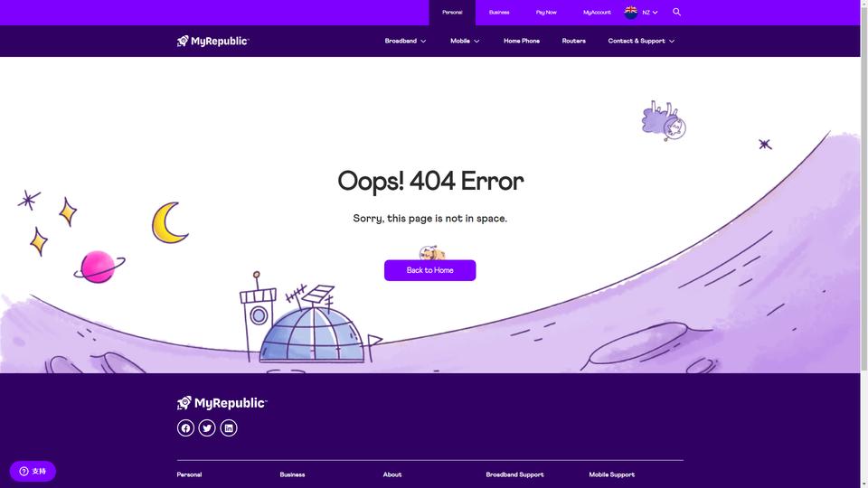Click the MyRepublic footer logo
Screen dimensions: 868x488
tap(222, 403)
